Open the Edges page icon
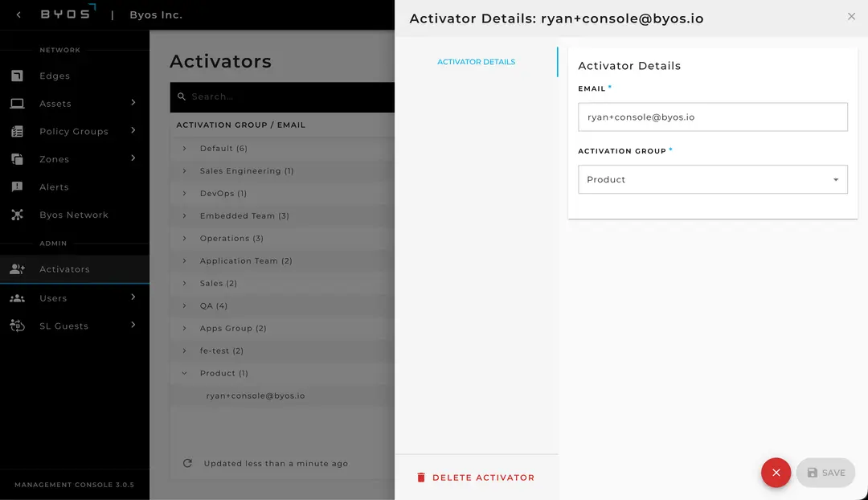Image resolution: width=868 pixels, height=500 pixels. pyautogui.click(x=17, y=76)
